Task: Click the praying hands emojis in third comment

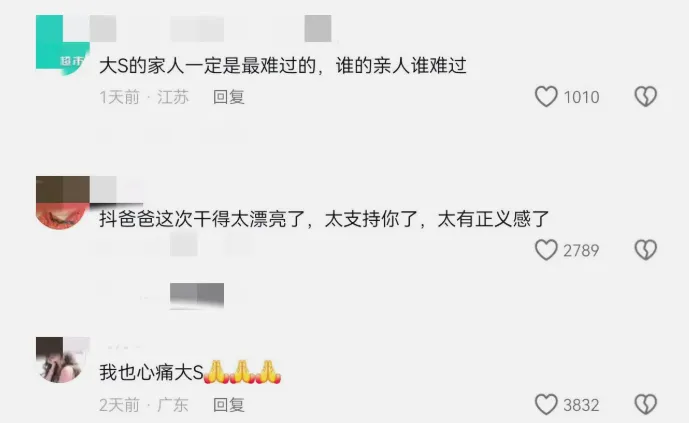Action: 242,372
